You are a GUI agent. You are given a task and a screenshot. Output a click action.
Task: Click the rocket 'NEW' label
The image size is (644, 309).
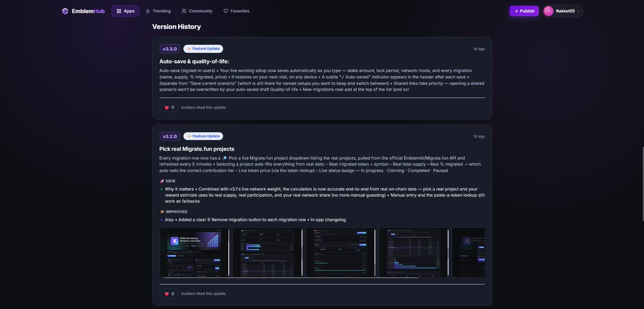(x=167, y=181)
